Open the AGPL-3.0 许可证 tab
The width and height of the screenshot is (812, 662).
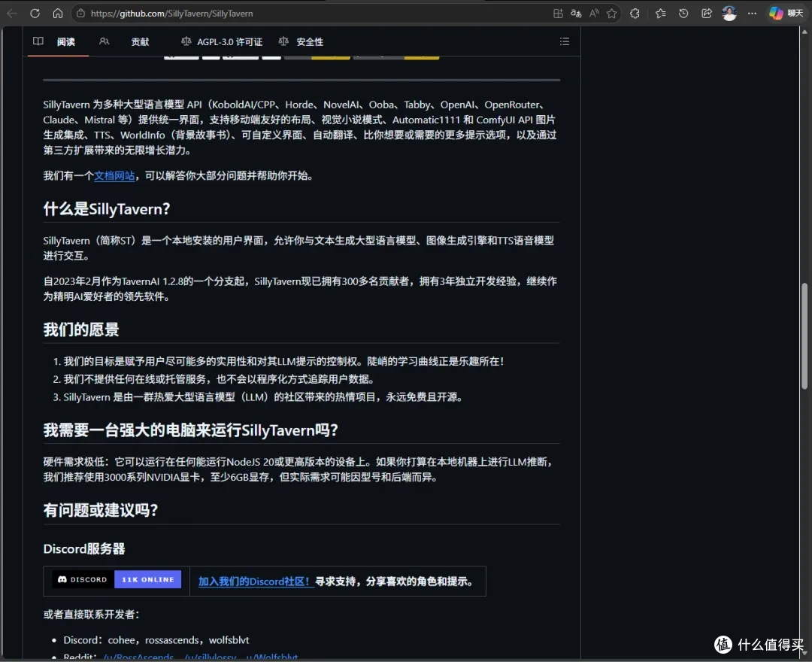click(229, 42)
